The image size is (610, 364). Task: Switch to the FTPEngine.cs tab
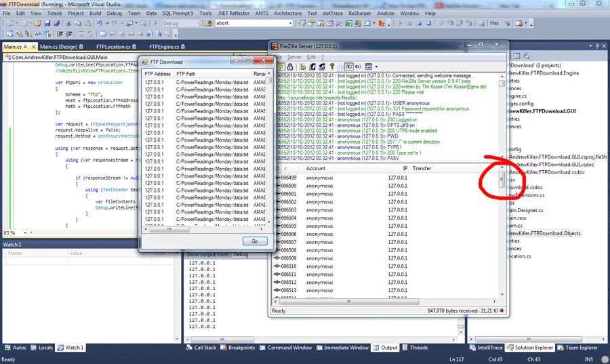click(167, 47)
